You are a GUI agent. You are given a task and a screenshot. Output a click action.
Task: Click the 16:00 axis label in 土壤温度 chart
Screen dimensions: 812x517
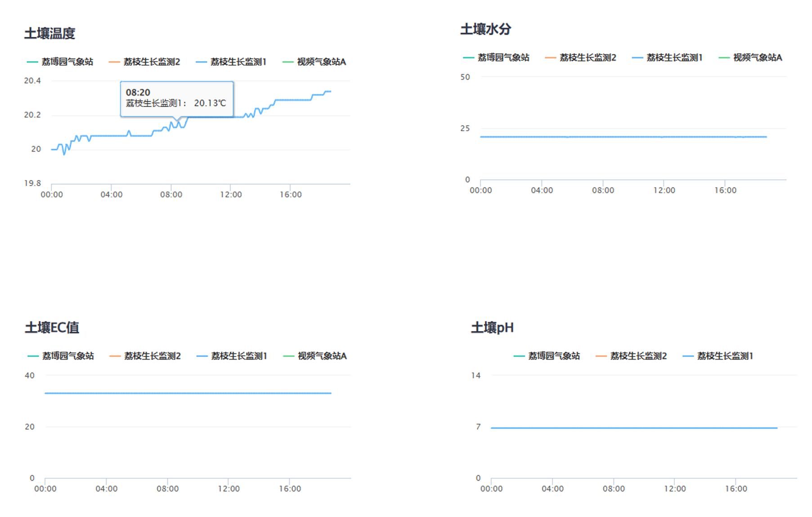(291, 195)
